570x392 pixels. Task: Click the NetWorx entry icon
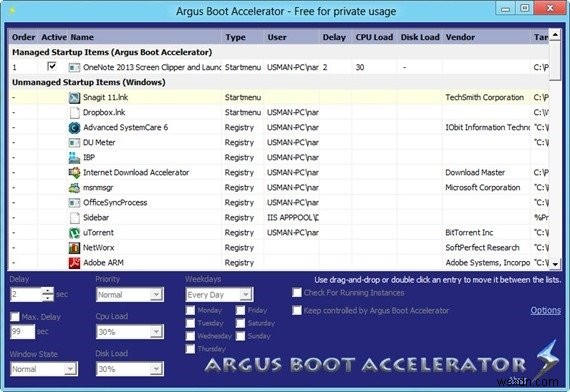tap(74, 248)
